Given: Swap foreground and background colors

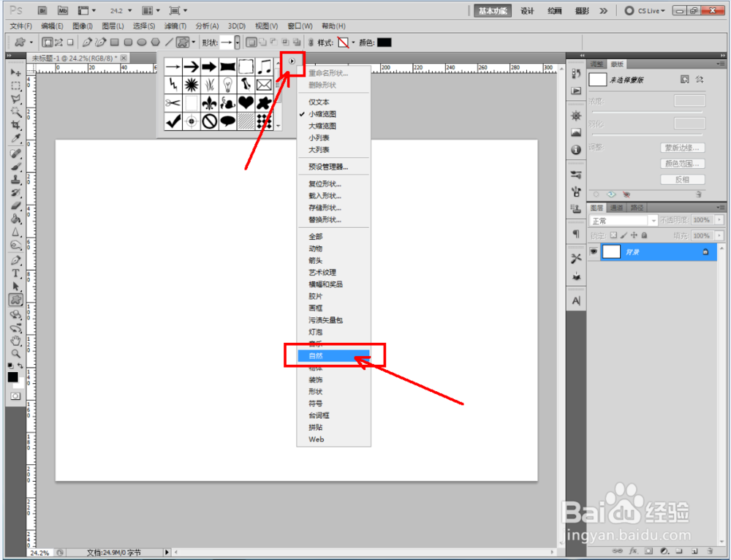Looking at the screenshot, I should pos(20,366).
